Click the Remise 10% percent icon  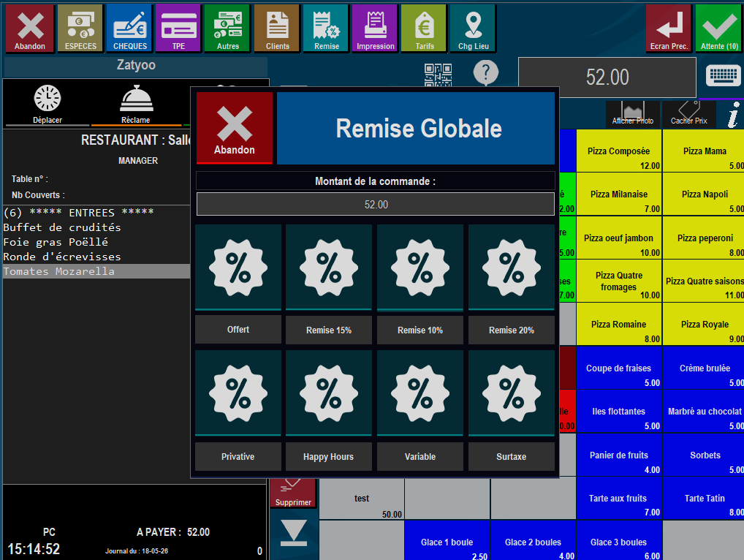420,268
